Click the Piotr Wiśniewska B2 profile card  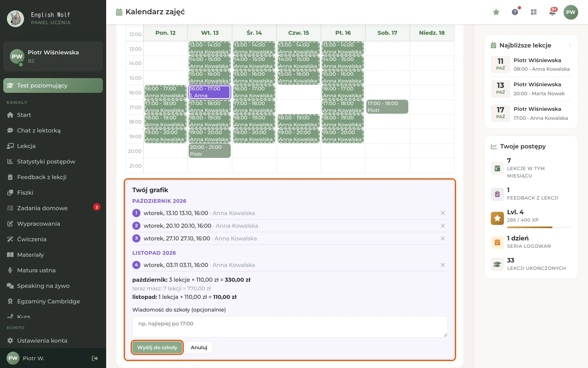pos(53,56)
